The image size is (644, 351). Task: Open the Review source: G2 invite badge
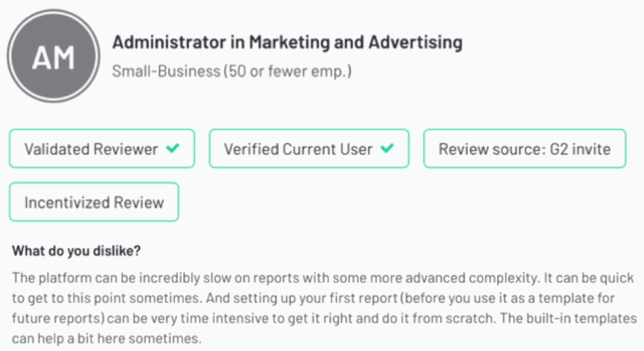pos(524,149)
